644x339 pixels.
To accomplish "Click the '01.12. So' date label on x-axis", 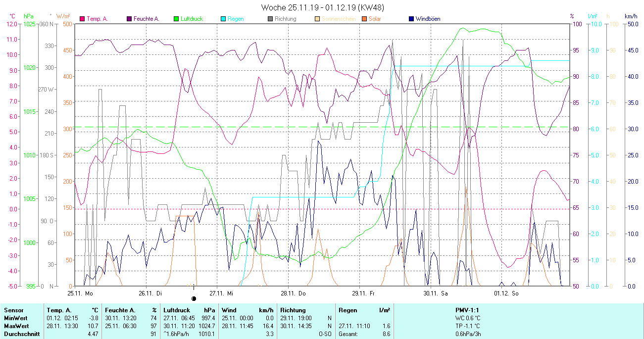I will click(x=506, y=293).
